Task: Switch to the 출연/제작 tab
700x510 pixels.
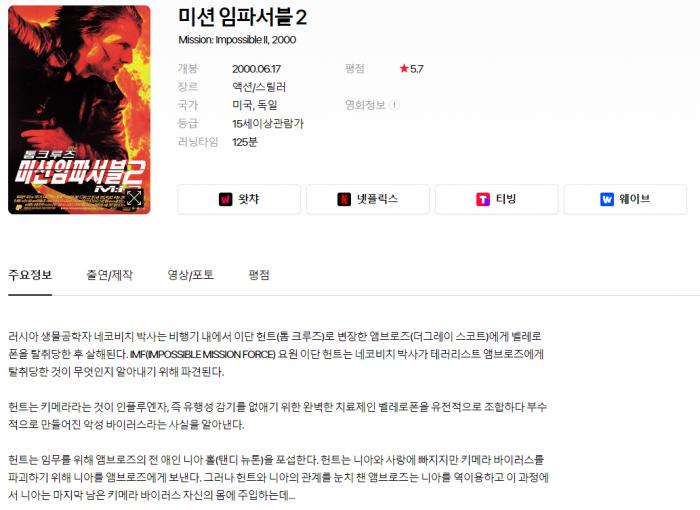Action: pyautogui.click(x=109, y=275)
